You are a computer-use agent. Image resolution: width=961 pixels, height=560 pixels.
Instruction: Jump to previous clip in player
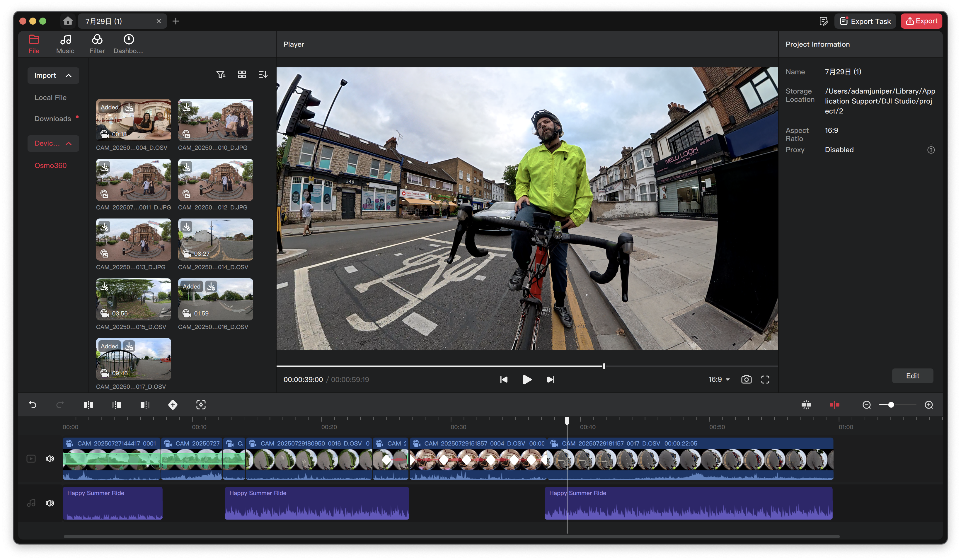click(504, 379)
